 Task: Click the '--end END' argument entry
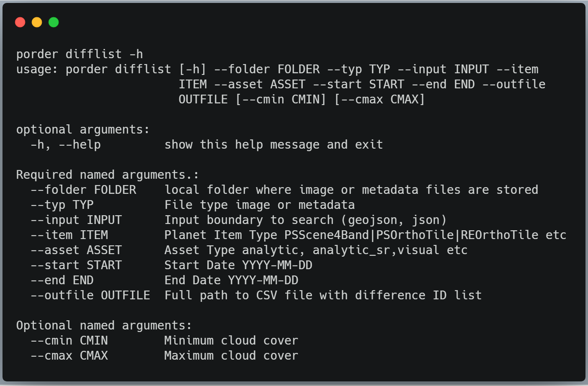point(62,280)
